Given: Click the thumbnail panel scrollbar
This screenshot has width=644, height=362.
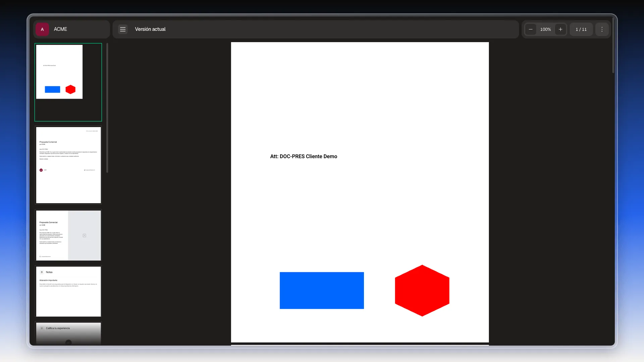Looking at the screenshot, I should click(107, 108).
